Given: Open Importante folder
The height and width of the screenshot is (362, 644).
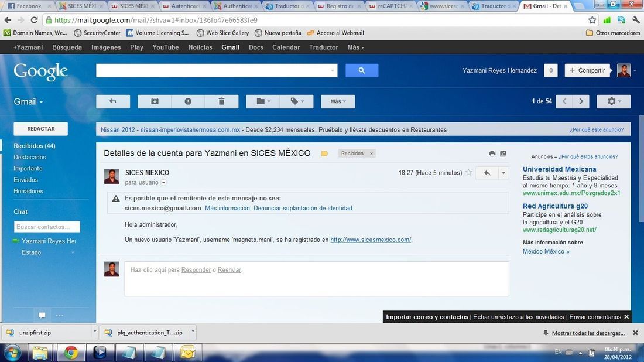Looking at the screenshot, I should [28, 169].
